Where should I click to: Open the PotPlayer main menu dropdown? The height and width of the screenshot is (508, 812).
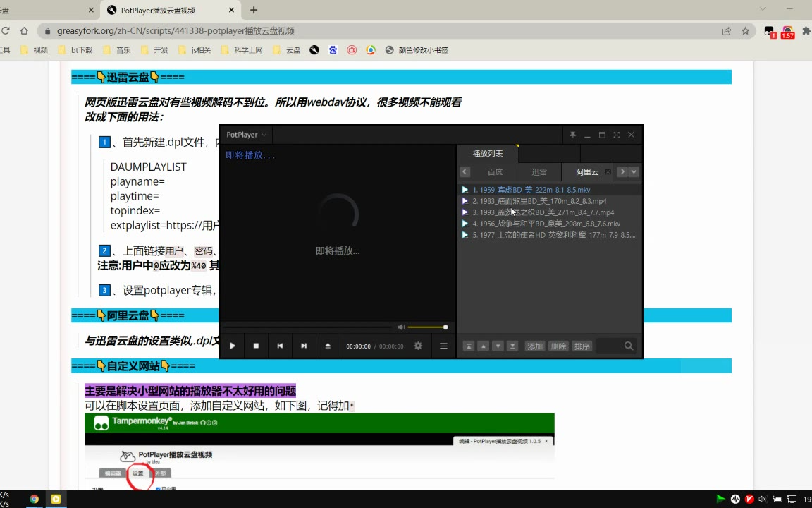pyautogui.click(x=246, y=135)
